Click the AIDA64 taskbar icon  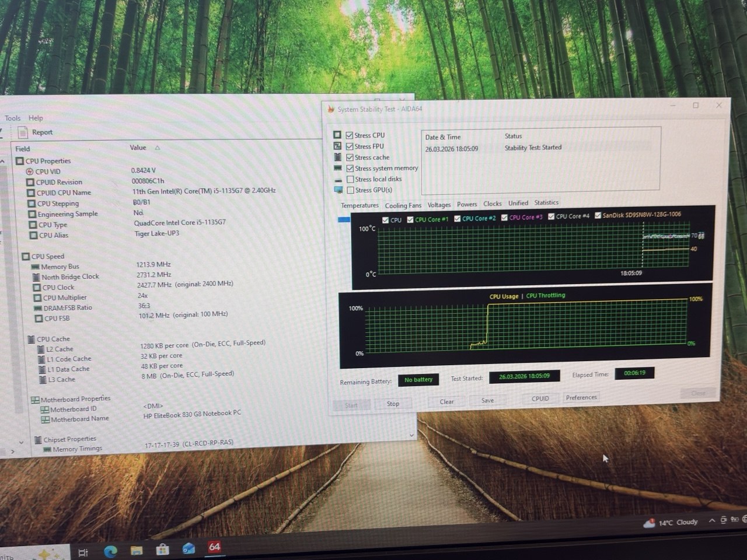[x=215, y=547]
